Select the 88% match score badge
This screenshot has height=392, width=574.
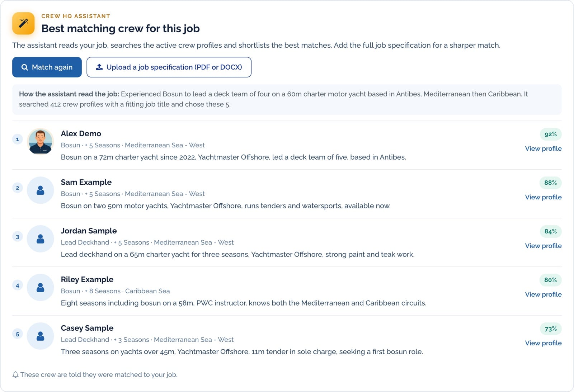point(551,183)
